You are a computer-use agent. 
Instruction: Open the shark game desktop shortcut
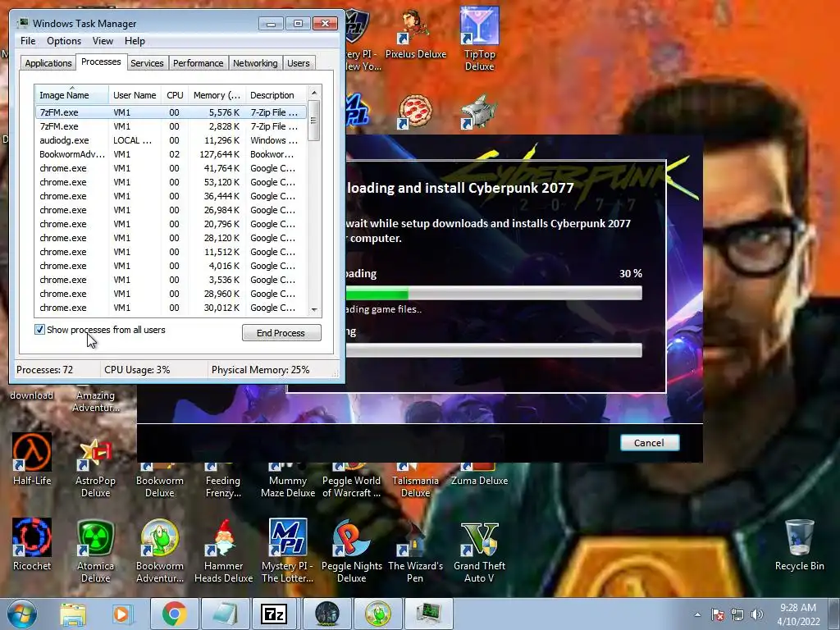(478, 112)
